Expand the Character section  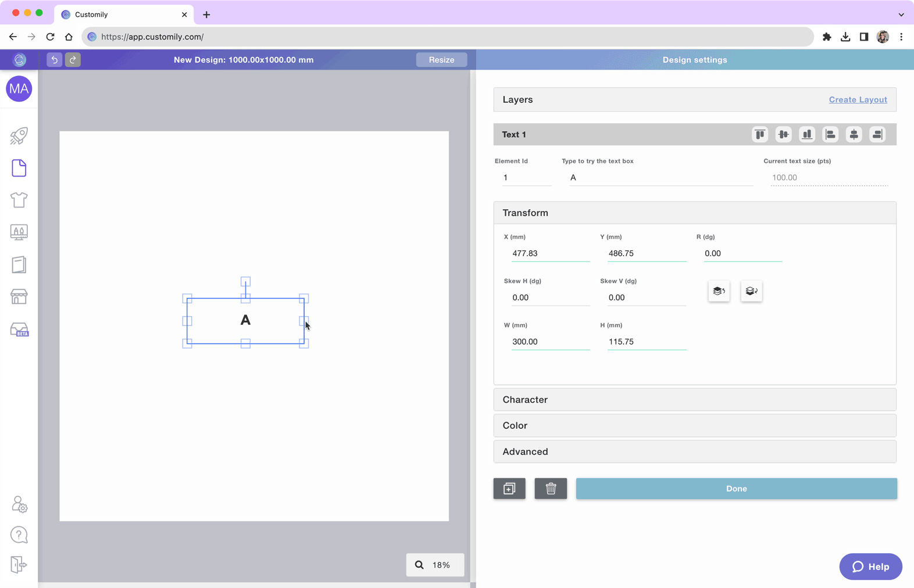(694, 400)
